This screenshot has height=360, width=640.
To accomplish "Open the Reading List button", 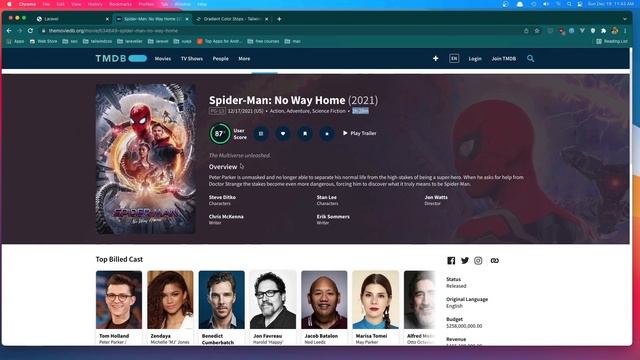I will (612, 41).
